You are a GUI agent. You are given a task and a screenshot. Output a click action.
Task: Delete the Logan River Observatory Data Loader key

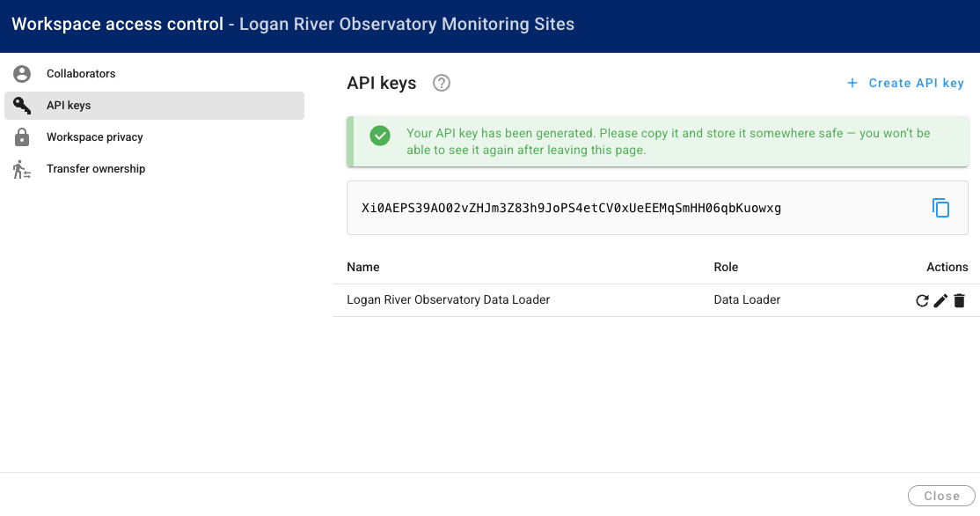(x=960, y=301)
